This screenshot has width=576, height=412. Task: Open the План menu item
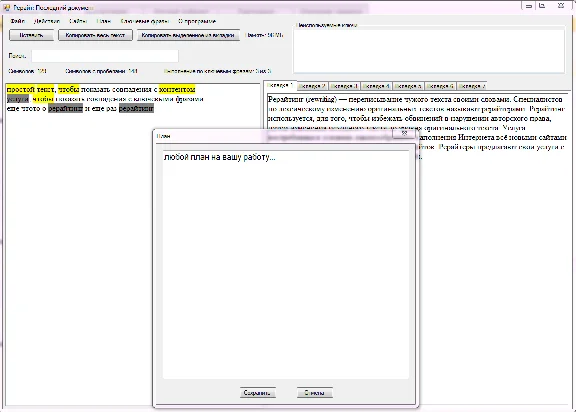pos(104,21)
